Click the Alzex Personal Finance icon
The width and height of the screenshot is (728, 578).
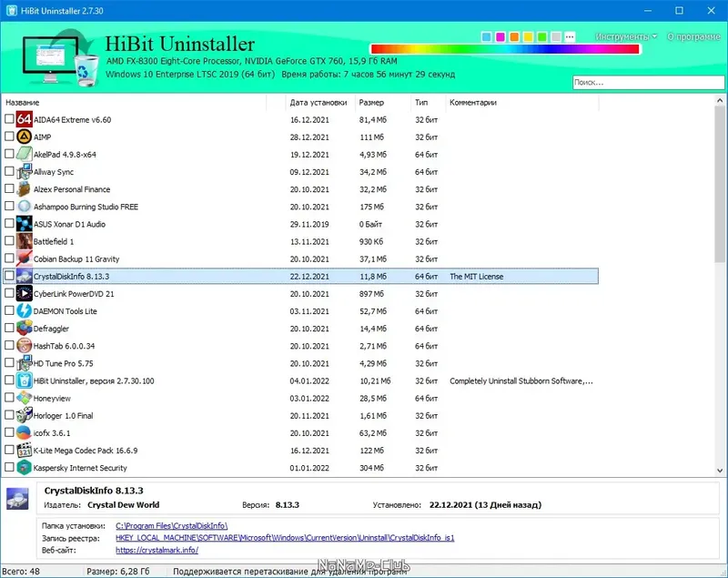(25, 189)
